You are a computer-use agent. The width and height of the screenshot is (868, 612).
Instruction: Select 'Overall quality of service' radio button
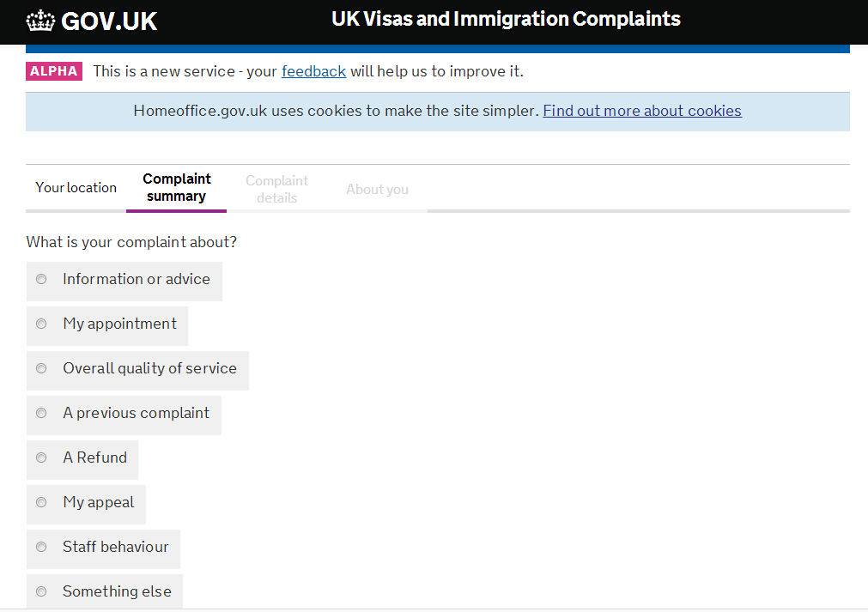[x=41, y=368]
